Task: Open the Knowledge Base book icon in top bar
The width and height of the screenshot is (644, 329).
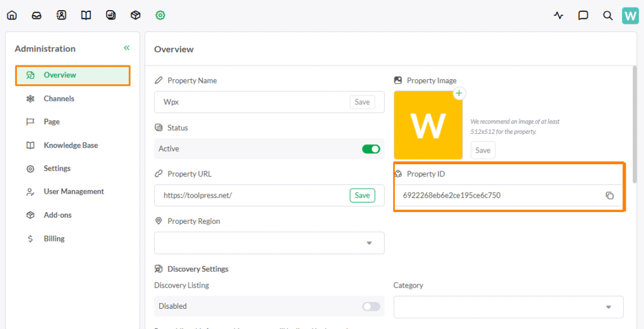Action: (86, 16)
